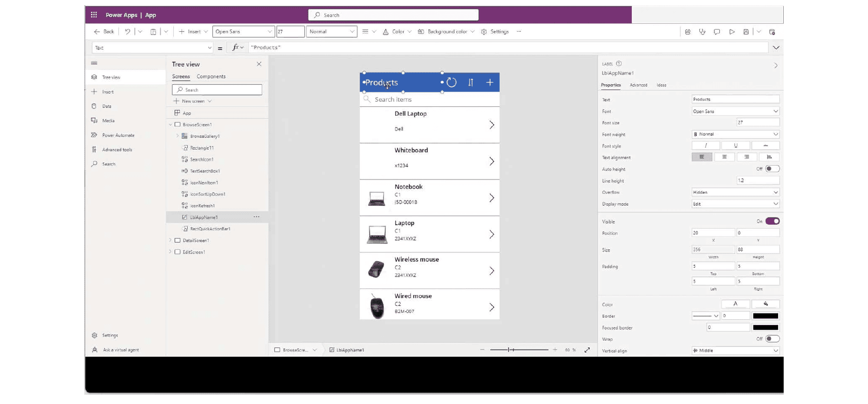Click the Share icon in the top toolbar
Image resolution: width=868 pixels, height=404 pixels.
688,31
